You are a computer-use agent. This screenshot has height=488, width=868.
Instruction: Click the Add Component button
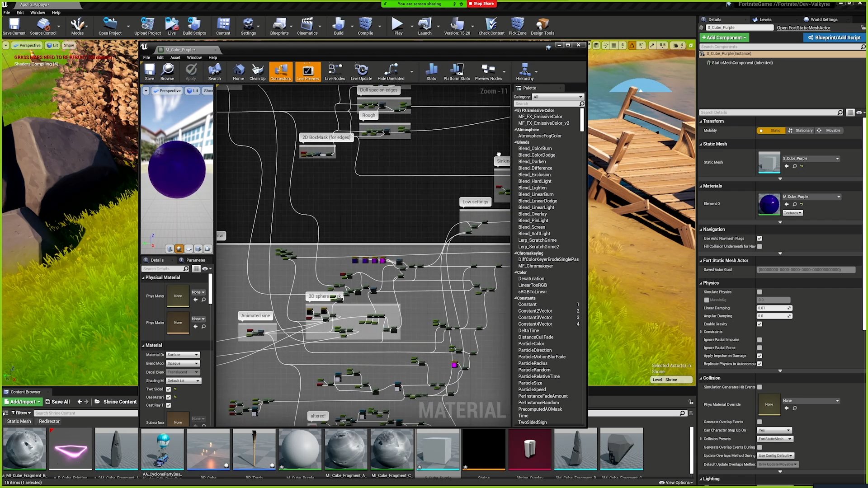(724, 38)
